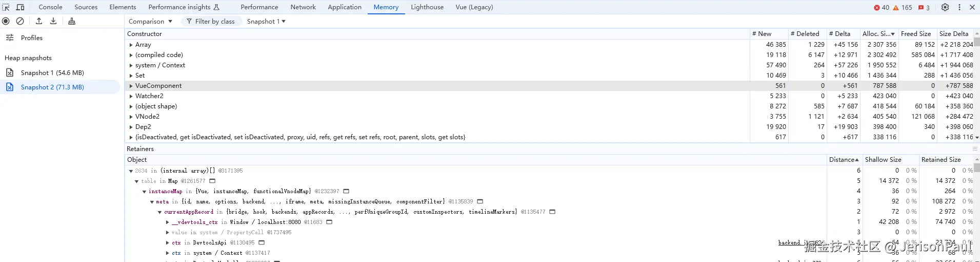
Task: Expand the Watcher2 row
Action: (x=131, y=96)
